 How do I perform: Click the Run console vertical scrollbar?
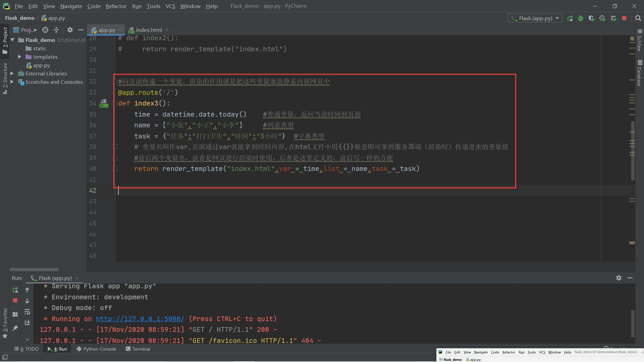click(633, 323)
